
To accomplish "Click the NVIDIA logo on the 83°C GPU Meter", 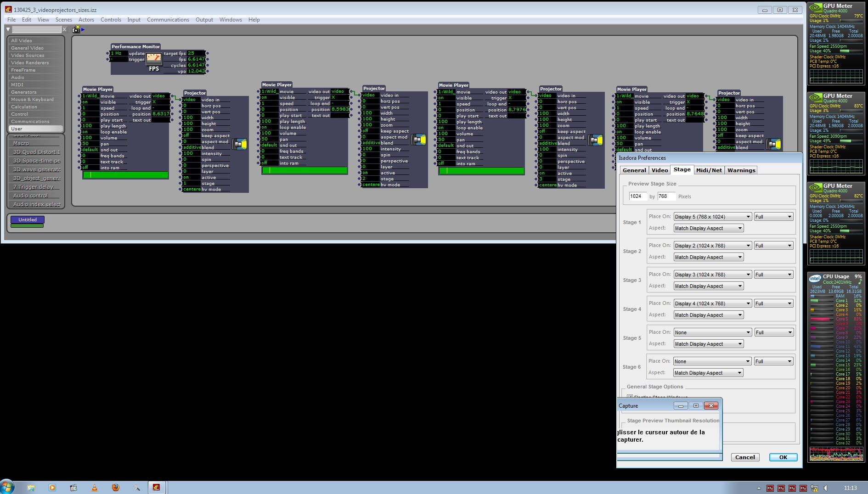I will [815, 98].
